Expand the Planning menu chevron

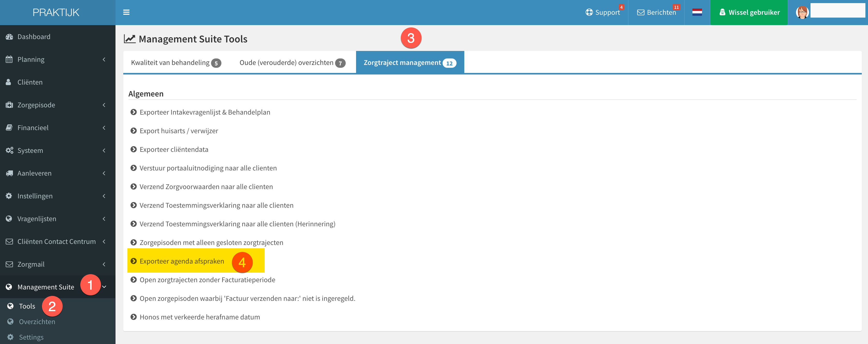coord(104,59)
